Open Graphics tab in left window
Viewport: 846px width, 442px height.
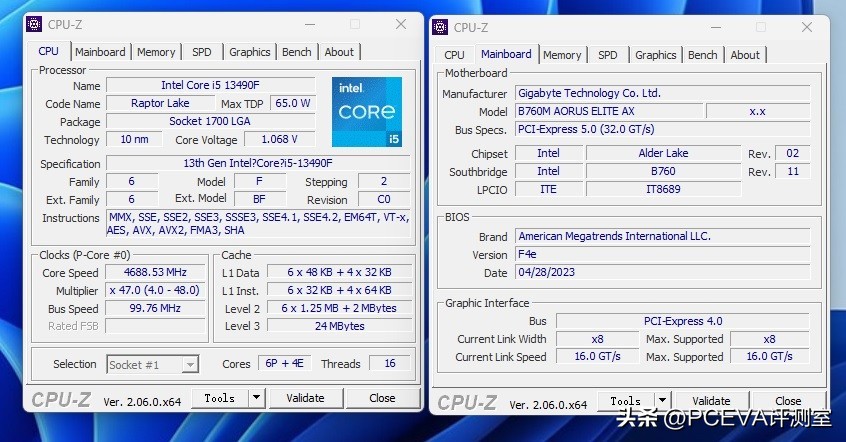coord(249,52)
